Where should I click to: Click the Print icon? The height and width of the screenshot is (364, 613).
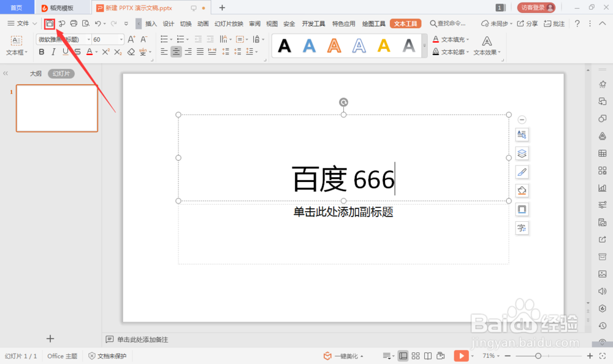point(74,23)
